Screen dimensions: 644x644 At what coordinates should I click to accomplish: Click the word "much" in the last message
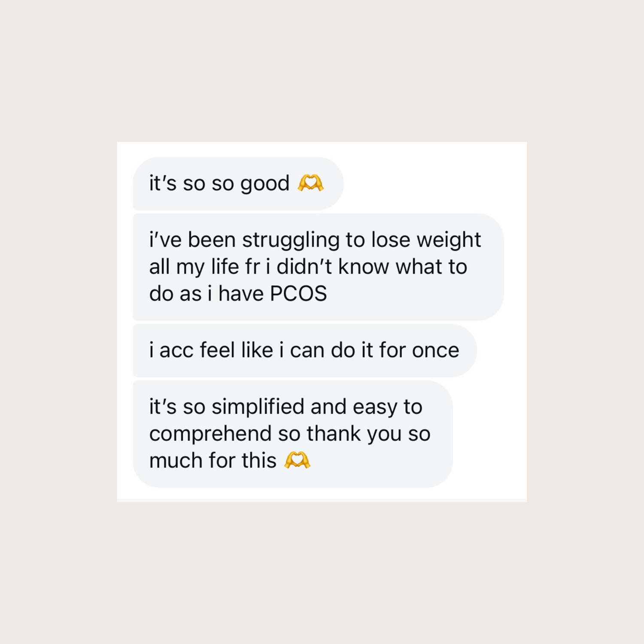[176, 461]
